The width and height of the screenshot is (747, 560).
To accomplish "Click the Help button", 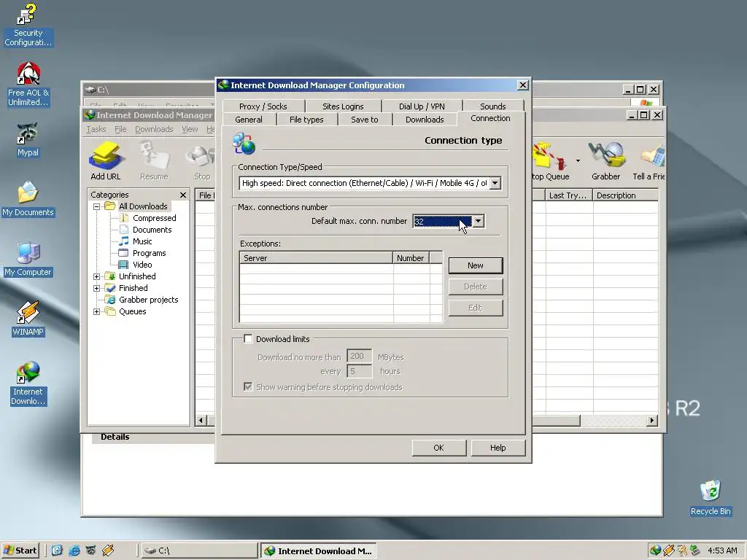I will 498,448.
